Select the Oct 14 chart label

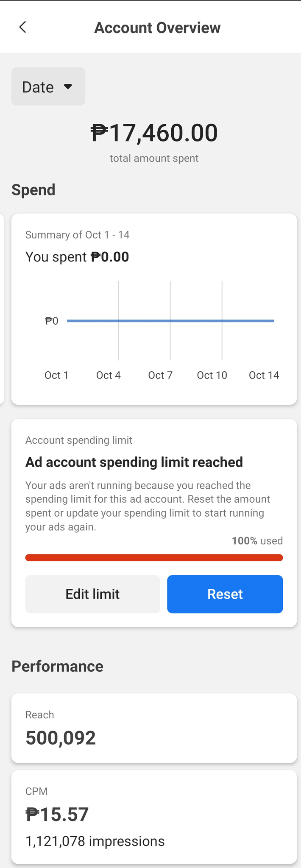264,375
